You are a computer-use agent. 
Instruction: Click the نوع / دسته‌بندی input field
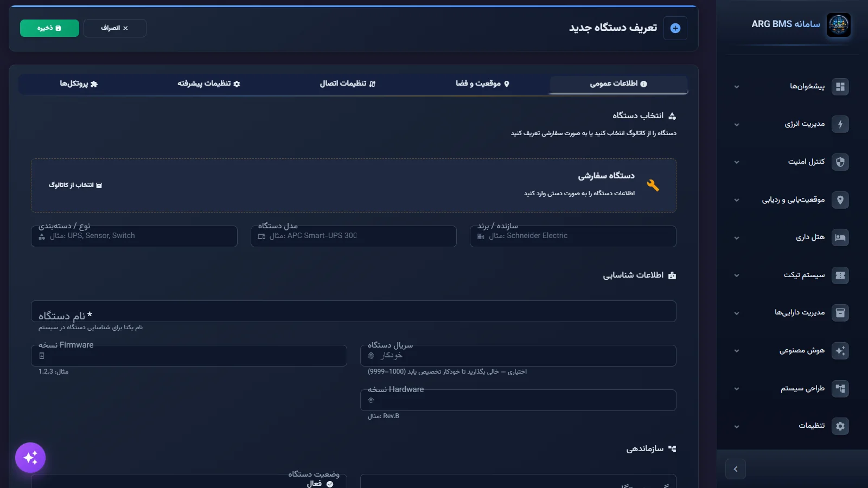point(134,236)
